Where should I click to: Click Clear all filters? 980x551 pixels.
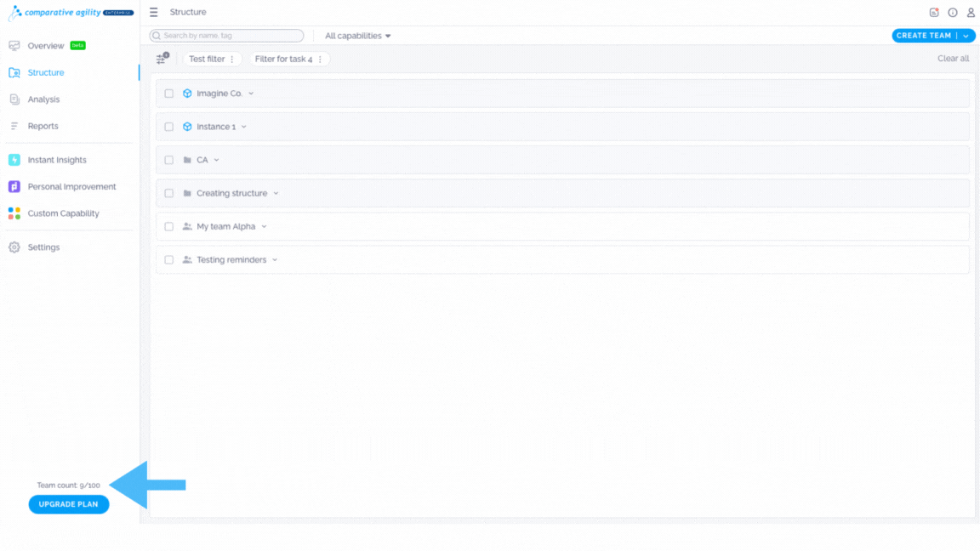(x=953, y=58)
